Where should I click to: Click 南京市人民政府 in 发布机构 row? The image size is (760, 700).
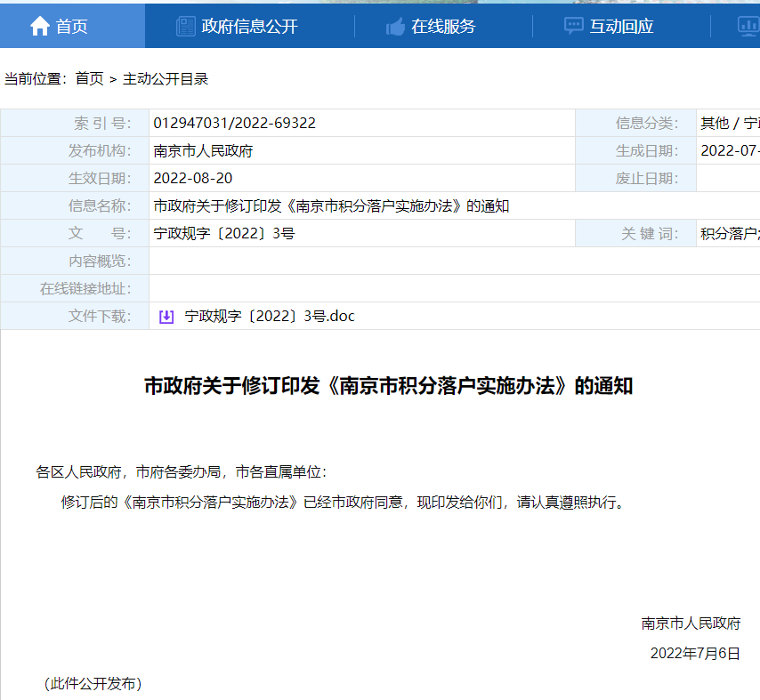pyautogui.click(x=203, y=150)
